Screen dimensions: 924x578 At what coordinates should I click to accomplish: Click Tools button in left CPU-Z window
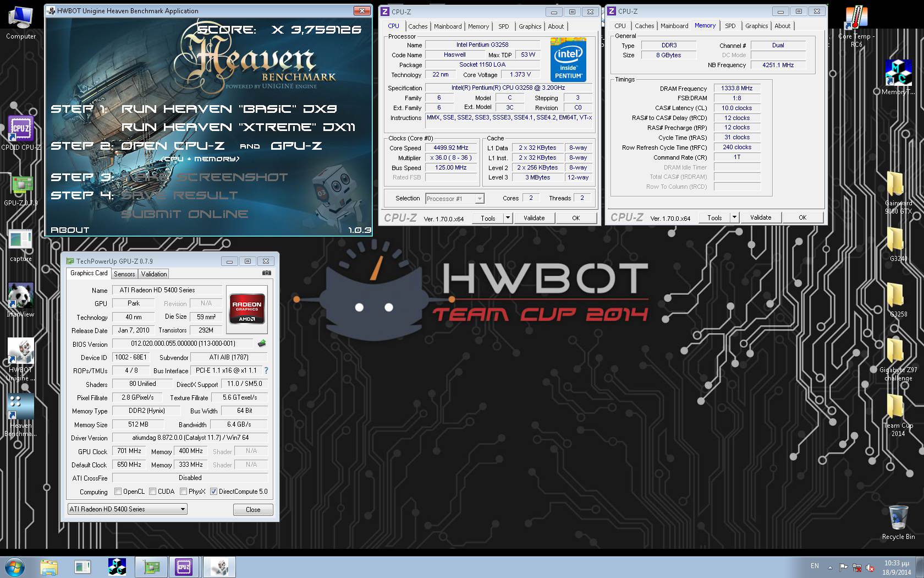[x=488, y=218]
